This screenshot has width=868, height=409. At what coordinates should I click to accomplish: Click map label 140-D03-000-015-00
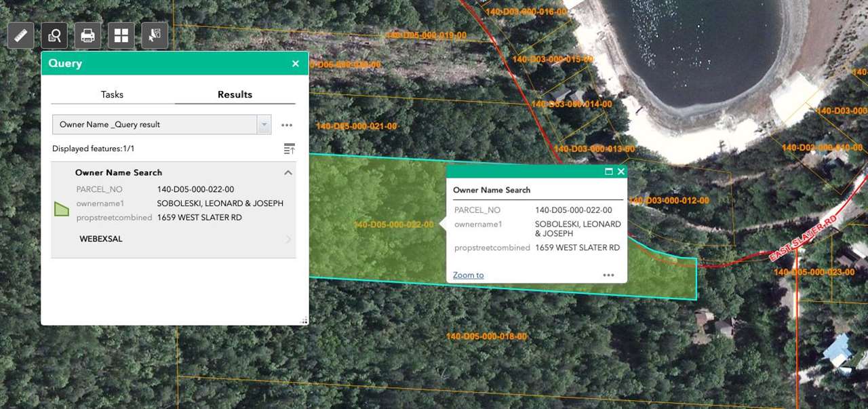click(553, 59)
